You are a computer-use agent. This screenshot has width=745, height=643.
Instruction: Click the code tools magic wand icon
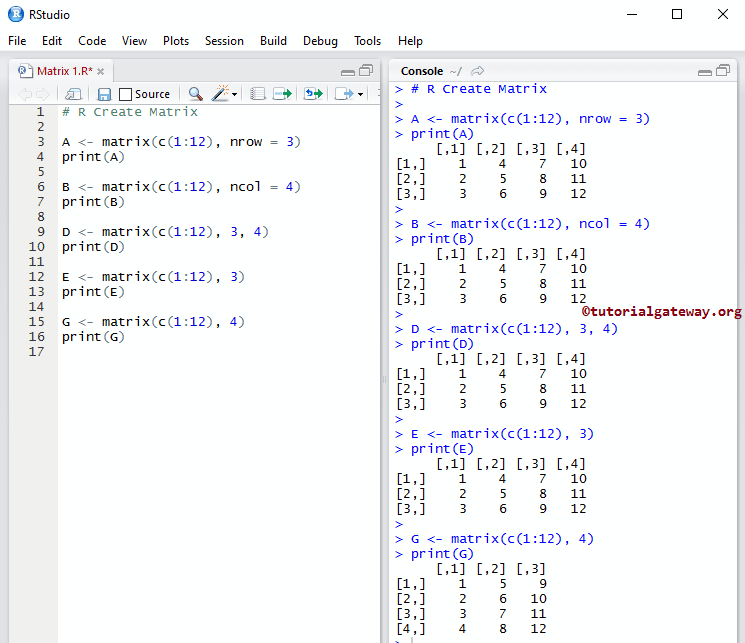pyautogui.click(x=220, y=93)
